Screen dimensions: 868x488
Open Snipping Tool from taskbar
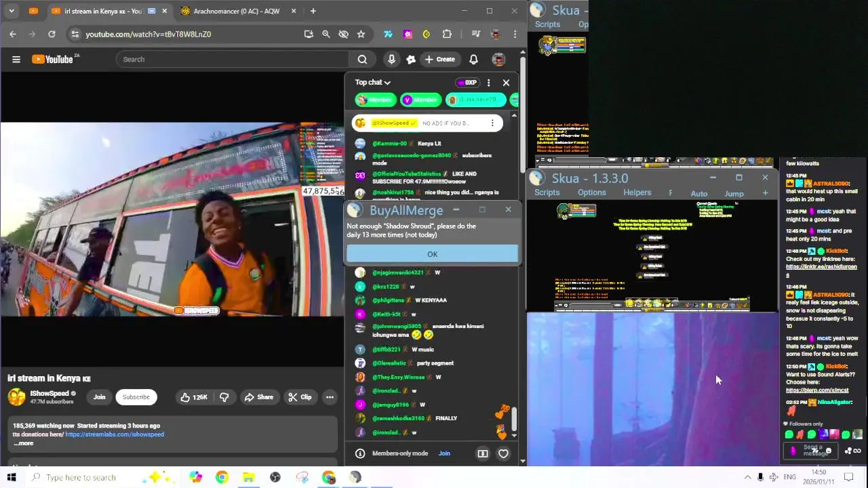point(302,477)
